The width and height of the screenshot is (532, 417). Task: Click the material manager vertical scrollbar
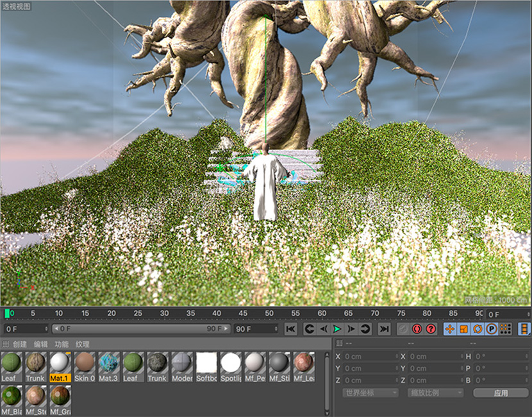point(327,384)
